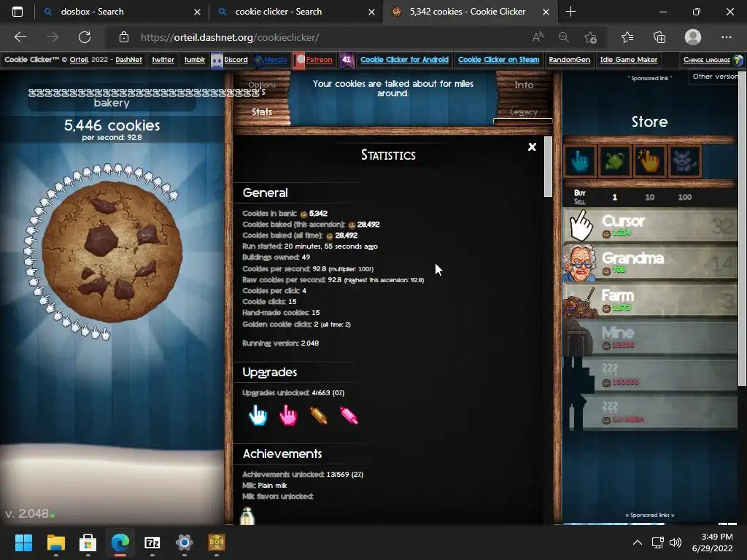The height and width of the screenshot is (560, 747).
Task: Click the Read Aloud icon in address bar
Action: click(x=538, y=37)
